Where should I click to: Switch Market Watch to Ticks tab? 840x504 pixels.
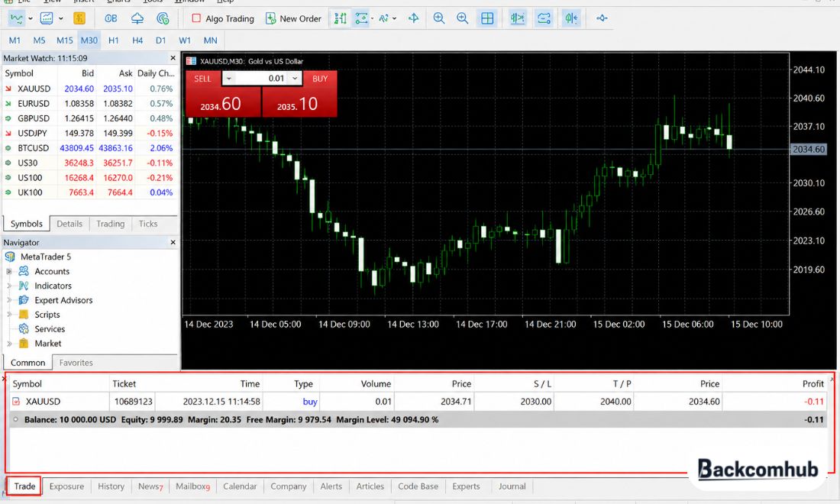148,224
